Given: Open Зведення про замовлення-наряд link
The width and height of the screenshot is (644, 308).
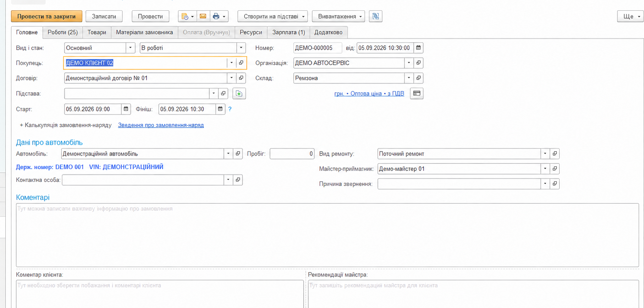Looking at the screenshot, I should click(x=161, y=125).
